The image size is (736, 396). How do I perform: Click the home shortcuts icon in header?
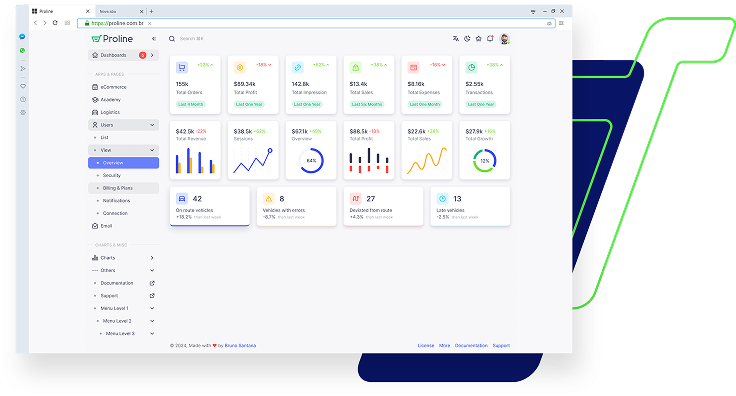pyautogui.click(x=478, y=39)
